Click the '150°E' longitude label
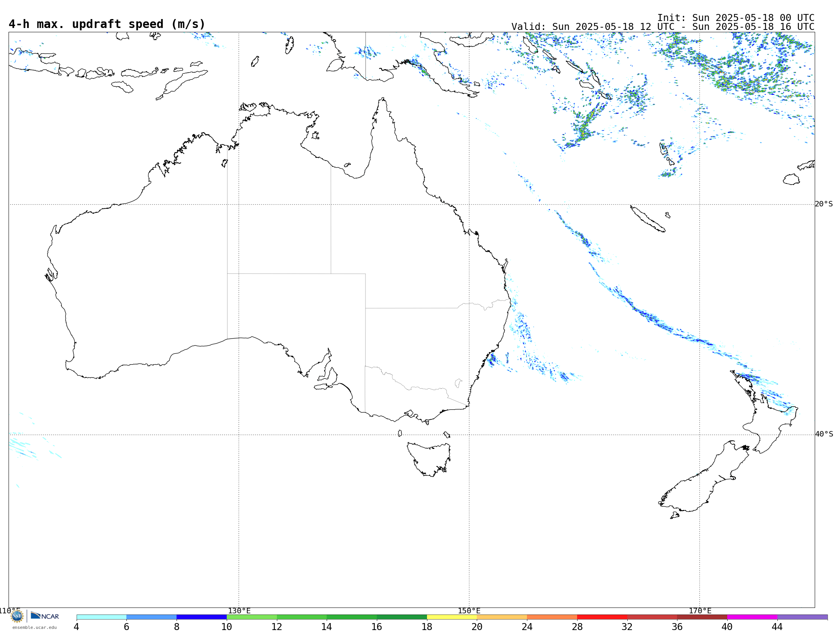 coord(469,611)
